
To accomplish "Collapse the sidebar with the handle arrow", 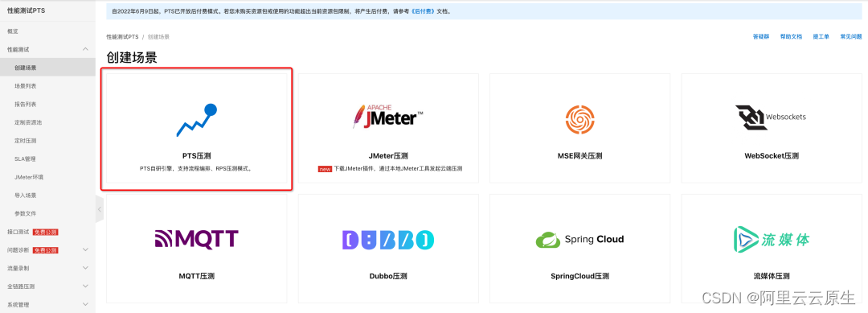I will [100, 209].
